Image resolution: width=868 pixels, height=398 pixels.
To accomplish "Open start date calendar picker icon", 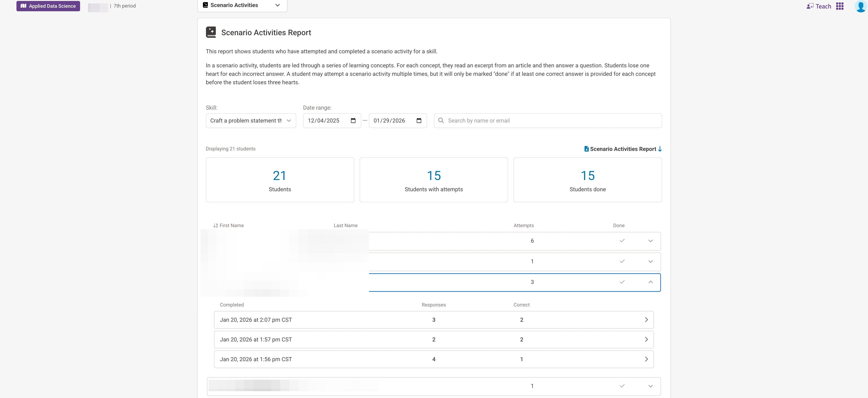I will 353,121.
